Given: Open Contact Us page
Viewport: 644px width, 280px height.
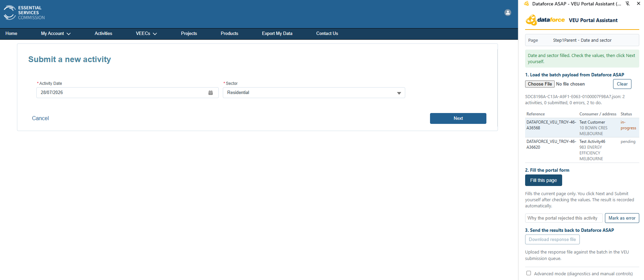Looking at the screenshot, I should point(327,34).
